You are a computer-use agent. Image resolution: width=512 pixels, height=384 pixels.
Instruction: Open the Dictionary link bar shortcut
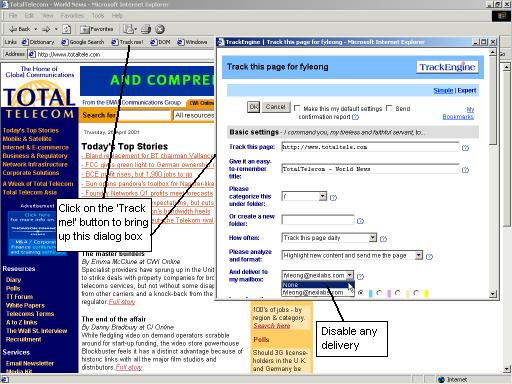pyautogui.click(x=38, y=42)
